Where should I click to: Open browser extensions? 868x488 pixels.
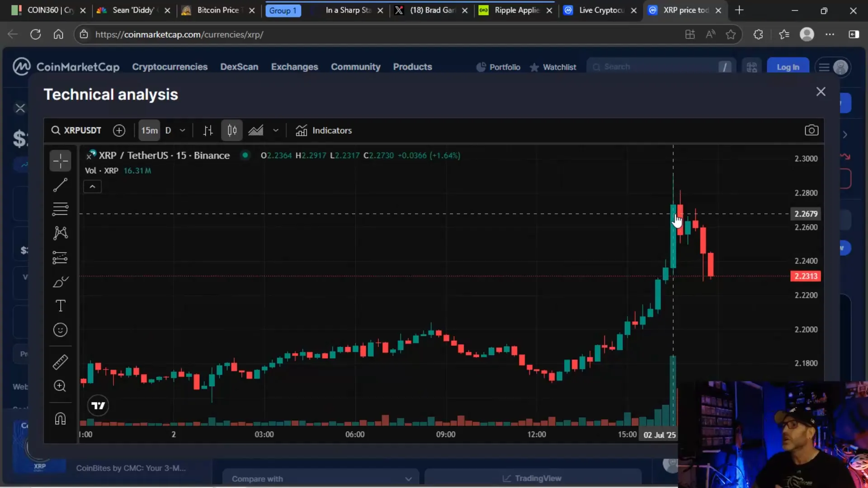pyautogui.click(x=758, y=34)
